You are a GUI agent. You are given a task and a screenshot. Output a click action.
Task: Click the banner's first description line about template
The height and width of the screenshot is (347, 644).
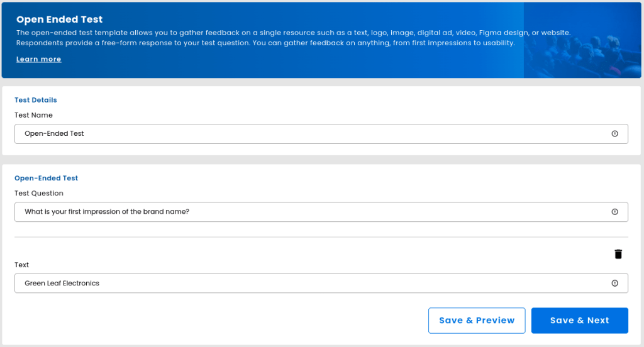pos(293,32)
